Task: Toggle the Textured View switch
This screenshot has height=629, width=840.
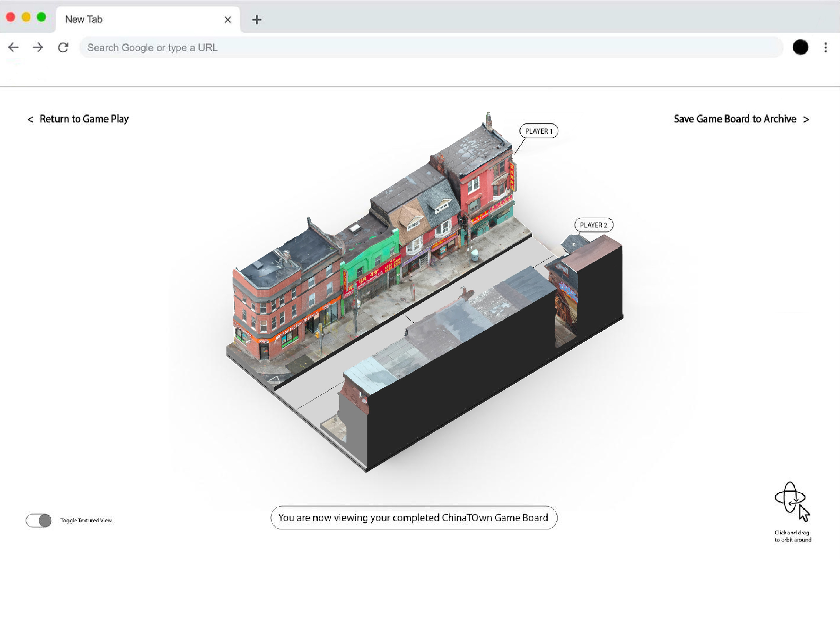Action: tap(39, 520)
